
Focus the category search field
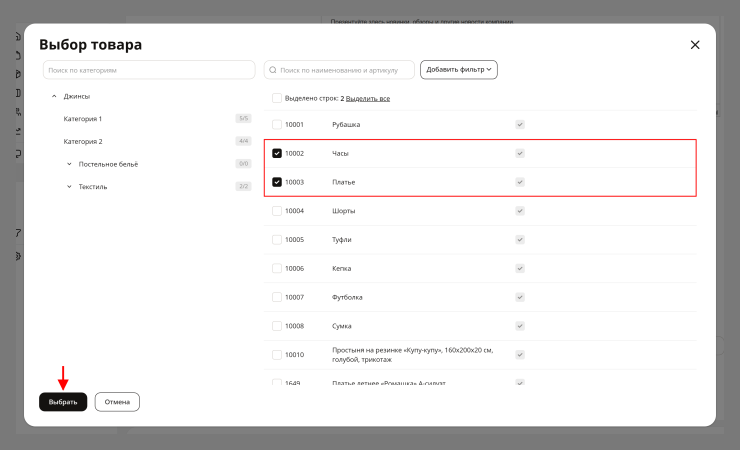tap(149, 70)
